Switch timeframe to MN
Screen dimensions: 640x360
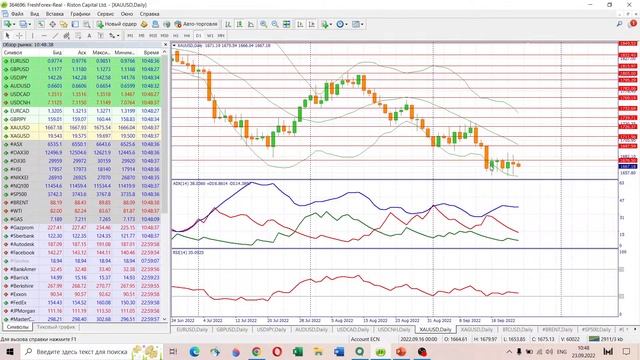point(221,36)
